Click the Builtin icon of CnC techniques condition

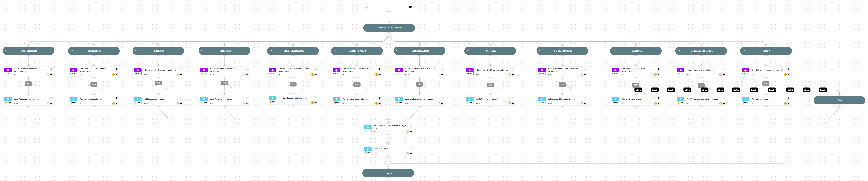(x=681, y=72)
